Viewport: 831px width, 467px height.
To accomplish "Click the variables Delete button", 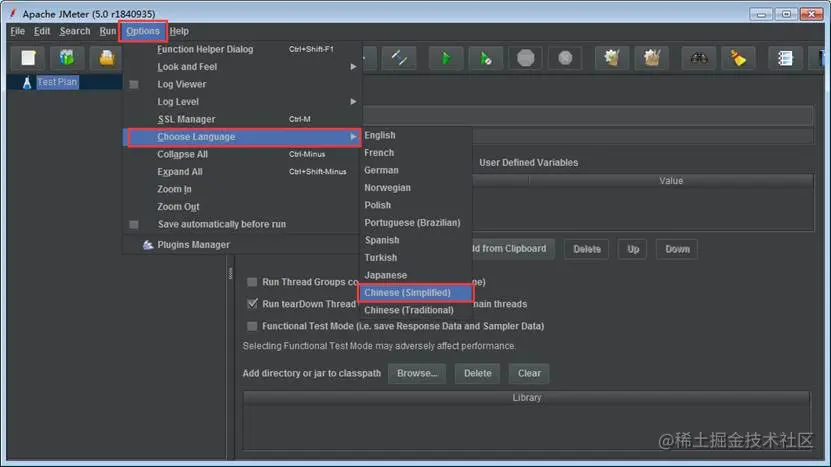I will click(587, 249).
